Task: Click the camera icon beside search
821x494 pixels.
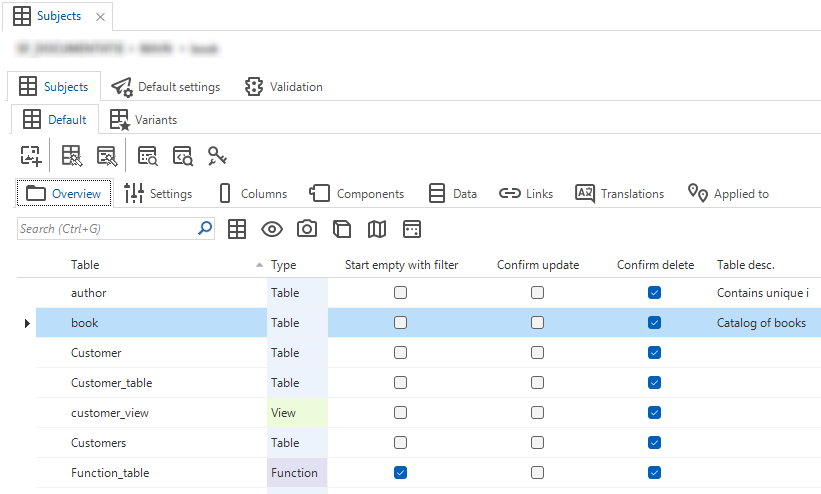Action: [307, 229]
